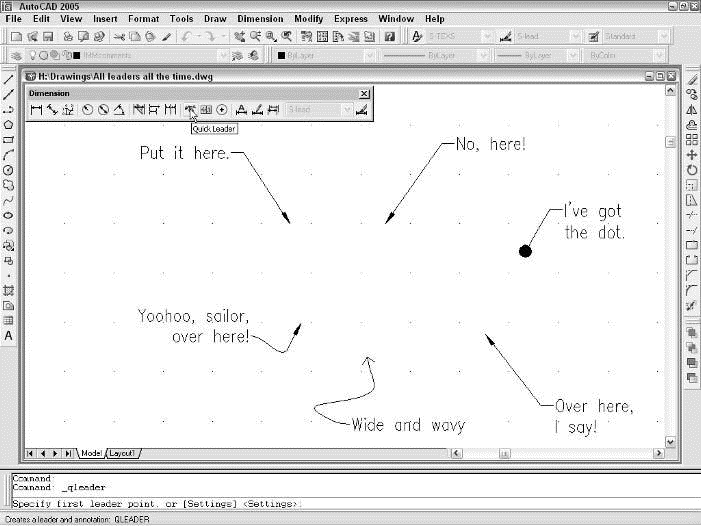Select the Linear Dimension tool
The width and height of the screenshot is (701, 526).
(x=36, y=110)
